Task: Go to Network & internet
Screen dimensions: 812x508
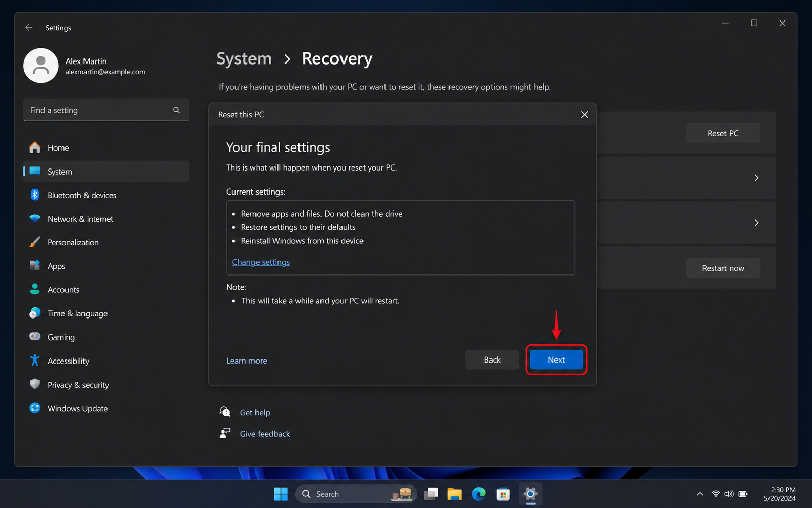Action: pos(106,219)
